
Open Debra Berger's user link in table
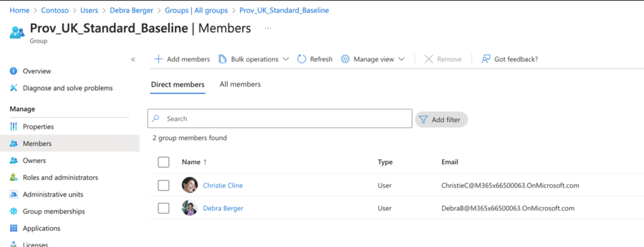point(223,209)
